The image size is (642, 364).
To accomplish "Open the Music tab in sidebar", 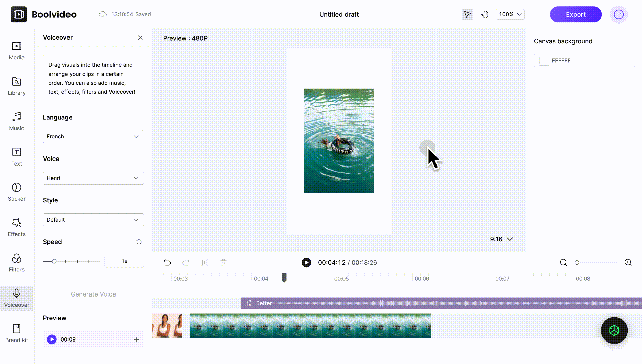I will point(16,121).
